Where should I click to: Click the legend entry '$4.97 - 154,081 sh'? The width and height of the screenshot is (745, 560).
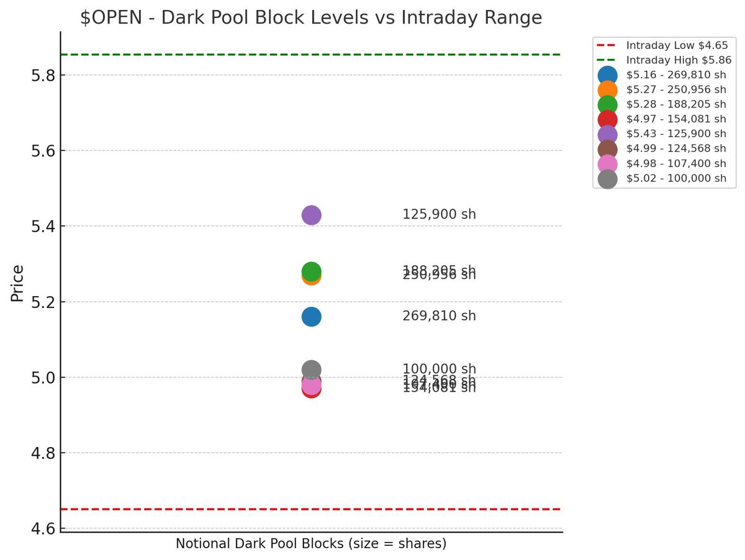[x=661, y=119]
